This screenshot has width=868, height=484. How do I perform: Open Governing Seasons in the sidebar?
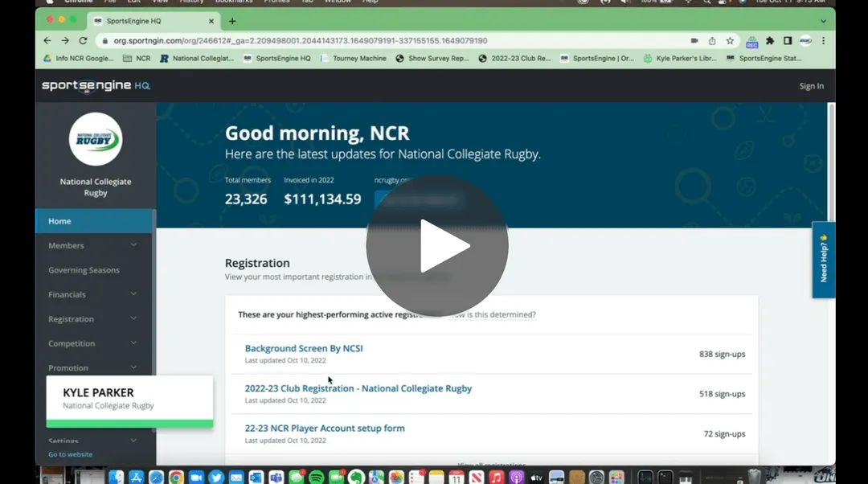(84, 270)
